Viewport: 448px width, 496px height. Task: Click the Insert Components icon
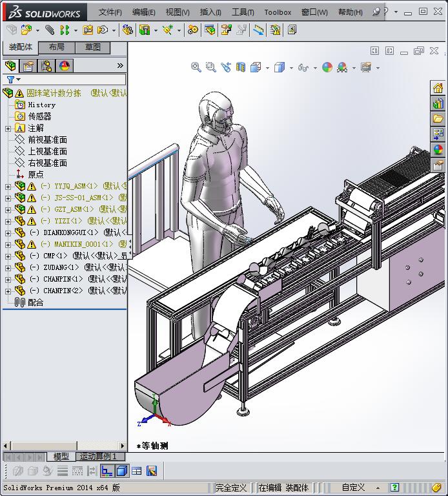pyautogui.click(x=26, y=30)
